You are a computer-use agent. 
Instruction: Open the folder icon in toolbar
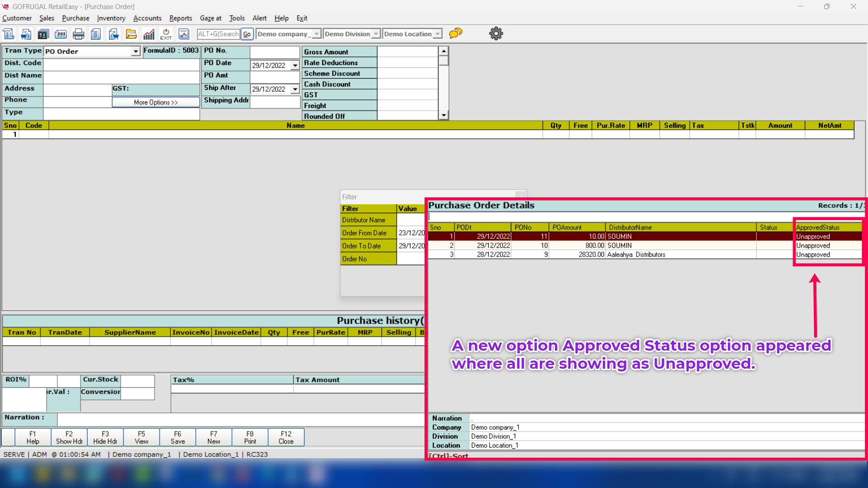(x=131, y=34)
